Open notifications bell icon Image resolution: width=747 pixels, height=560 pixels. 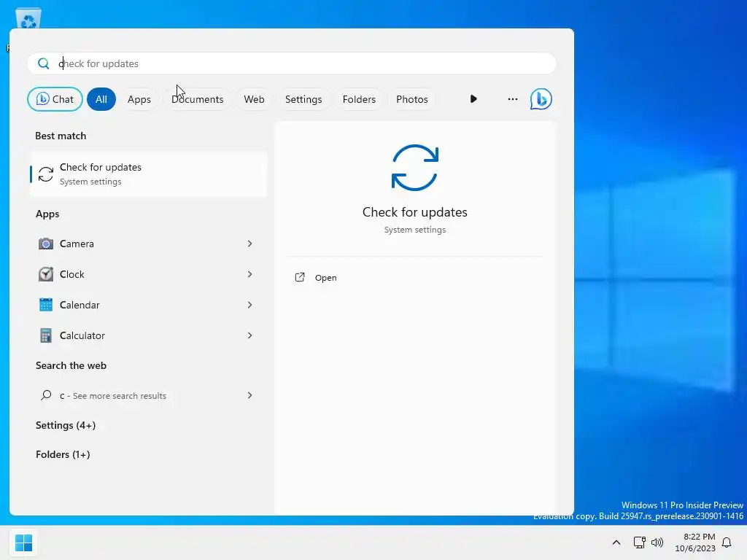[727, 542]
